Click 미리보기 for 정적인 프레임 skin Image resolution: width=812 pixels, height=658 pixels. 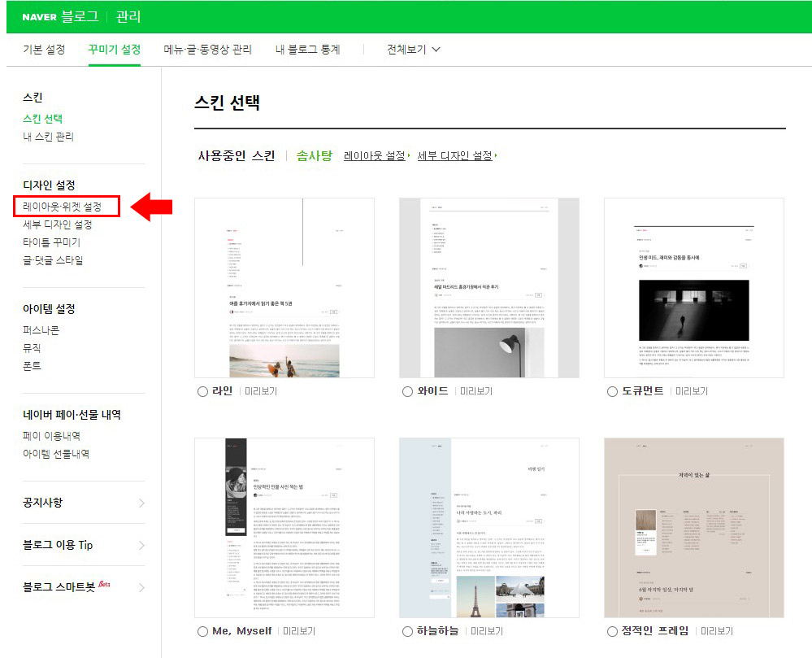(x=717, y=631)
